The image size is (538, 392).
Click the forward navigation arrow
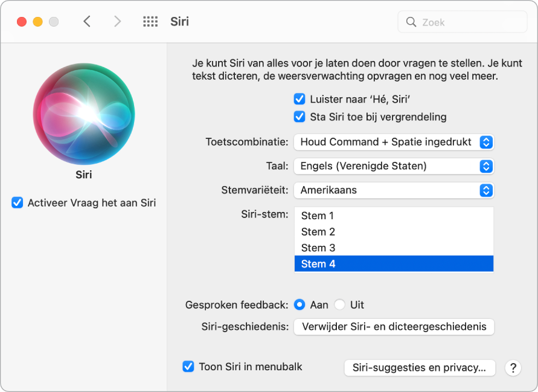point(117,21)
